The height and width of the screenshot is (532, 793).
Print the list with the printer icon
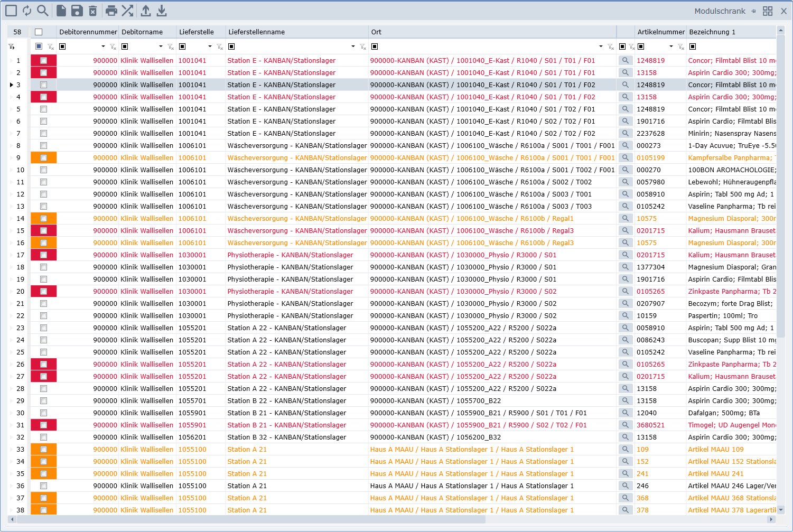111,11
